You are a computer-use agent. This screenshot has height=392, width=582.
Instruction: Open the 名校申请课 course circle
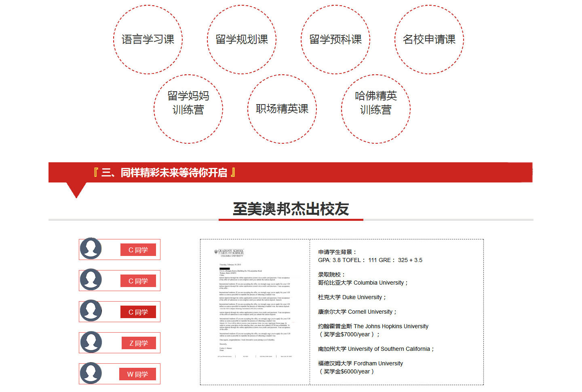[429, 40]
